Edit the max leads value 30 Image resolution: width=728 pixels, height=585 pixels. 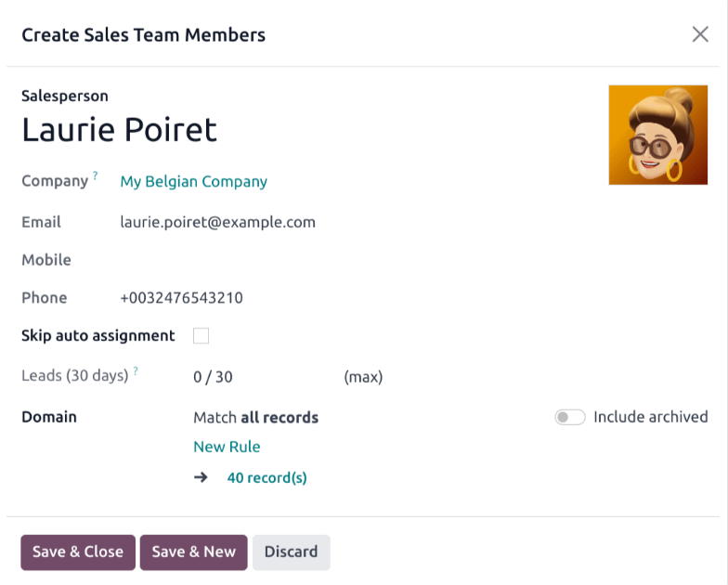224,377
